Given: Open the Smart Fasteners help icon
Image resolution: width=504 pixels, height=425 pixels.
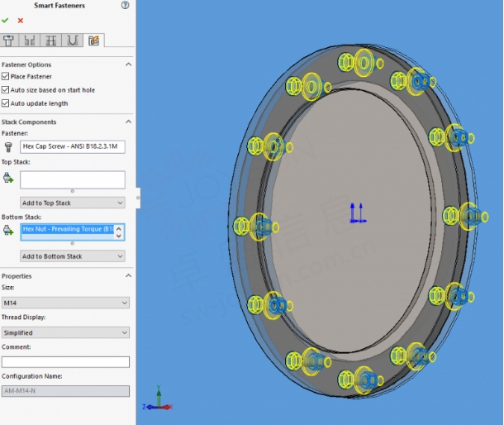Looking at the screenshot, I should click(125, 5).
